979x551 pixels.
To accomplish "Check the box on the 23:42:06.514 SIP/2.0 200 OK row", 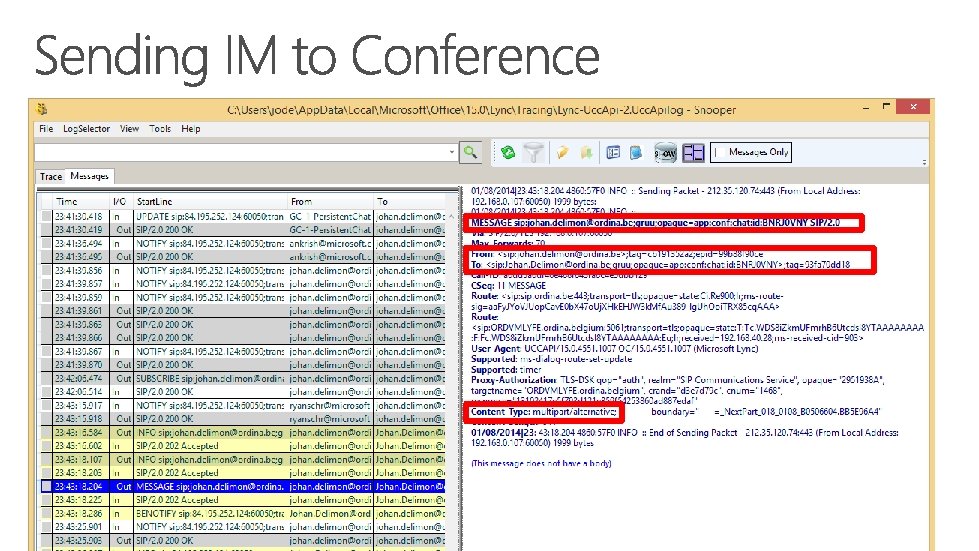I will (x=46, y=392).
